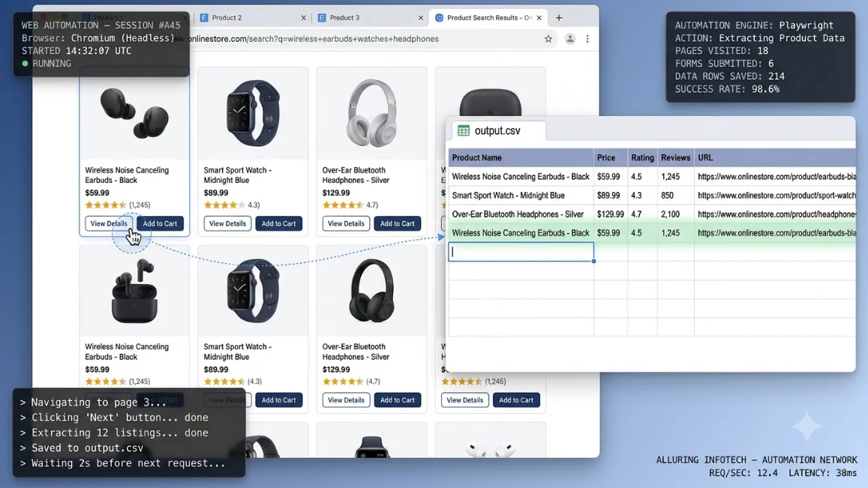Add second-row Smart Sport Watch to cart

pyautogui.click(x=278, y=400)
